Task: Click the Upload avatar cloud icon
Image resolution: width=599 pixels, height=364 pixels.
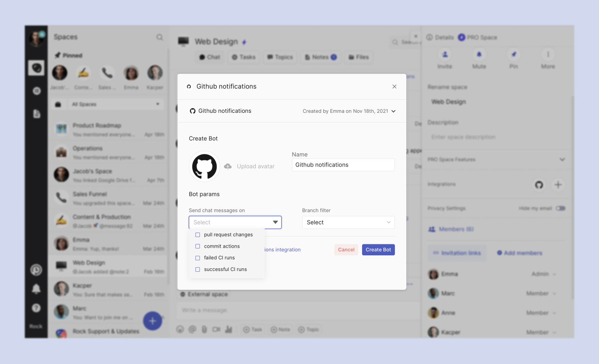Action: tap(228, 166)
